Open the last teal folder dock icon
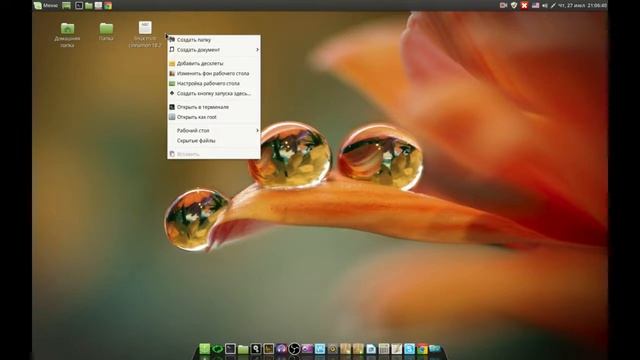Viewport: 640px width, 360px height. coord(435,349)
